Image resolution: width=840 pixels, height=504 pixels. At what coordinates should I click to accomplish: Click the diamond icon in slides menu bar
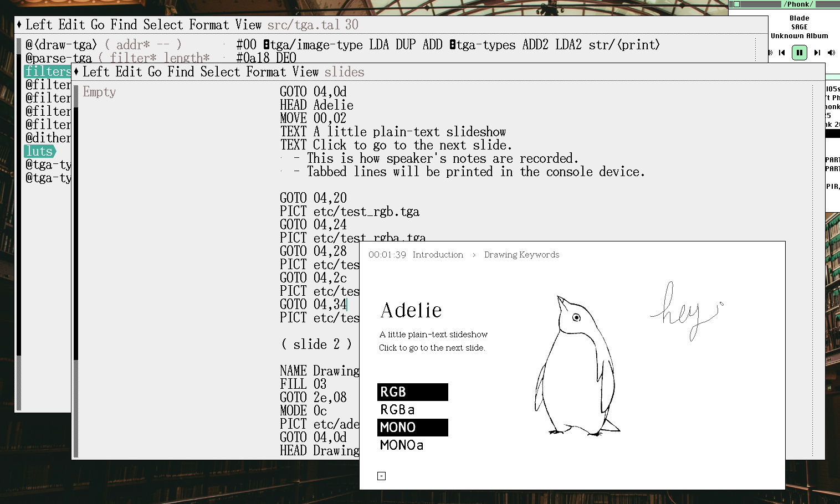pyautogui.click(x=76, y=72)
